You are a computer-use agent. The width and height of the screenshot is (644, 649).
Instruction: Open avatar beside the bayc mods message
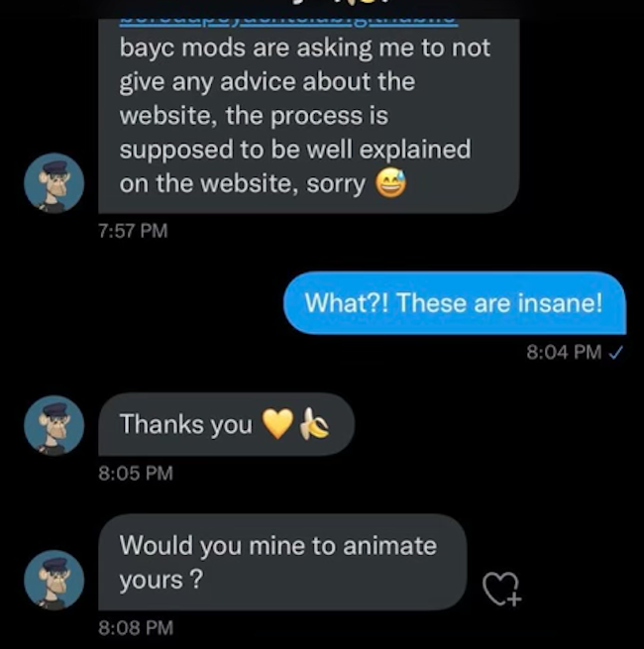point(54,183)
